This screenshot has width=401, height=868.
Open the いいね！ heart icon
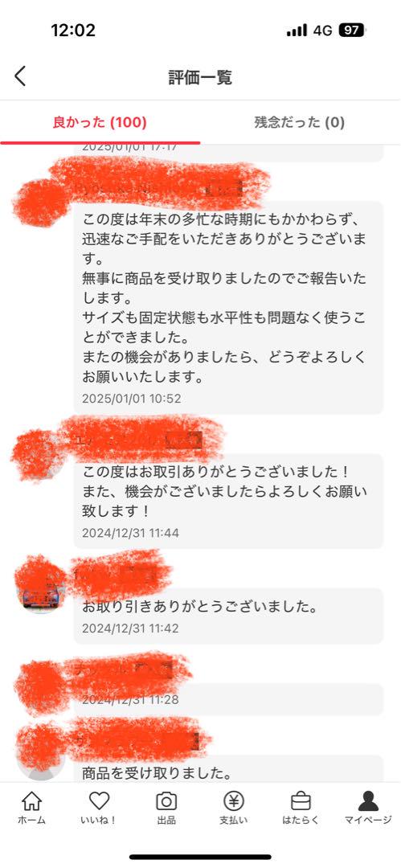point(99,800)
